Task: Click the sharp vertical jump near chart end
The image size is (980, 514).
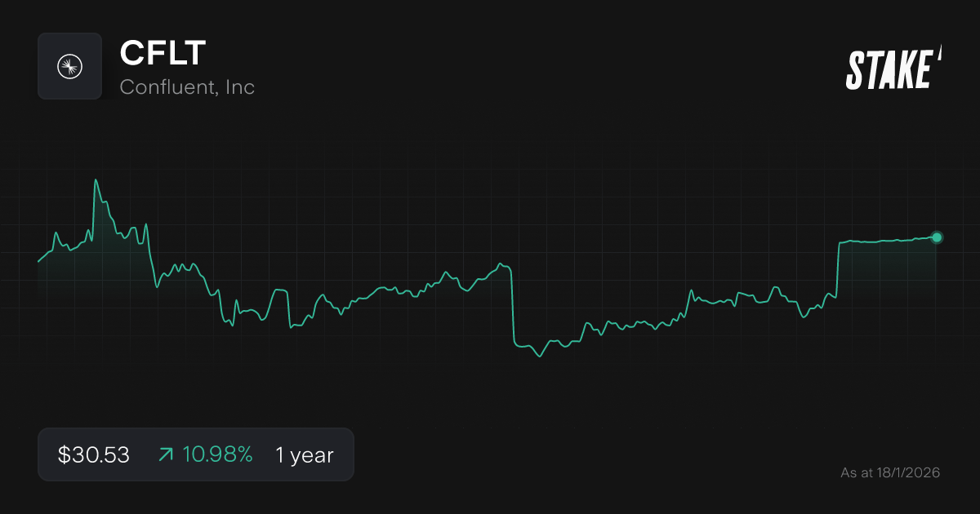Action: (839, 269)
